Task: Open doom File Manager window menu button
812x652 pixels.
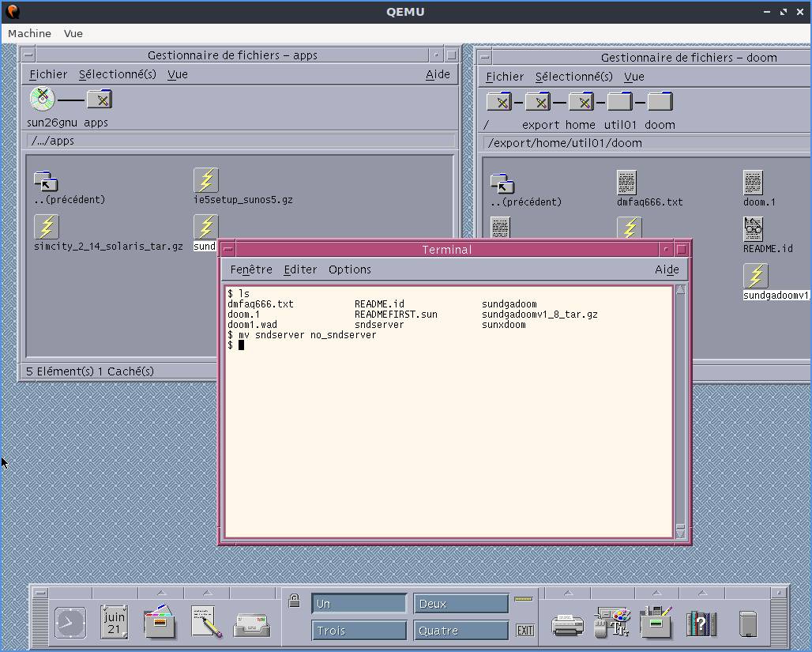Action: tap(484, 57)
